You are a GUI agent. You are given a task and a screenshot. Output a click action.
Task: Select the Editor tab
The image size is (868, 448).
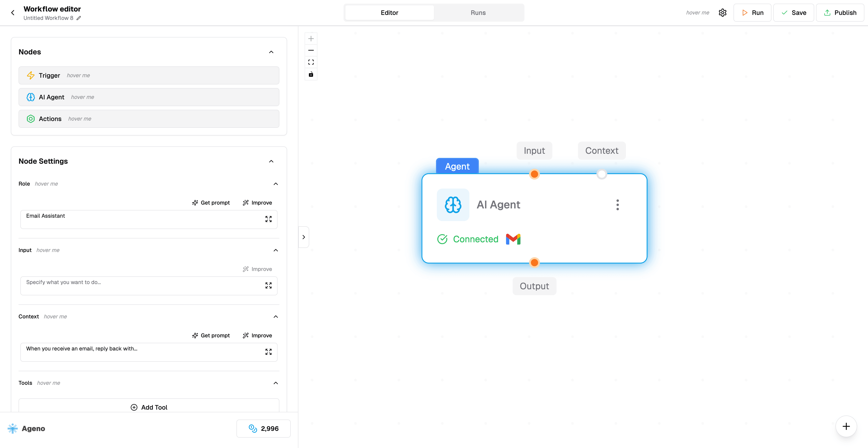(x=389, y=12)
